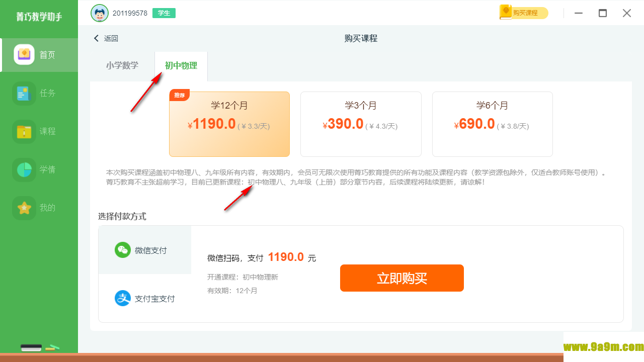Image resolution: width=644 pixels, height=362 pixels.
Task: Click the 首页 home icon in sidebar
Action: [x=24, y=55]
